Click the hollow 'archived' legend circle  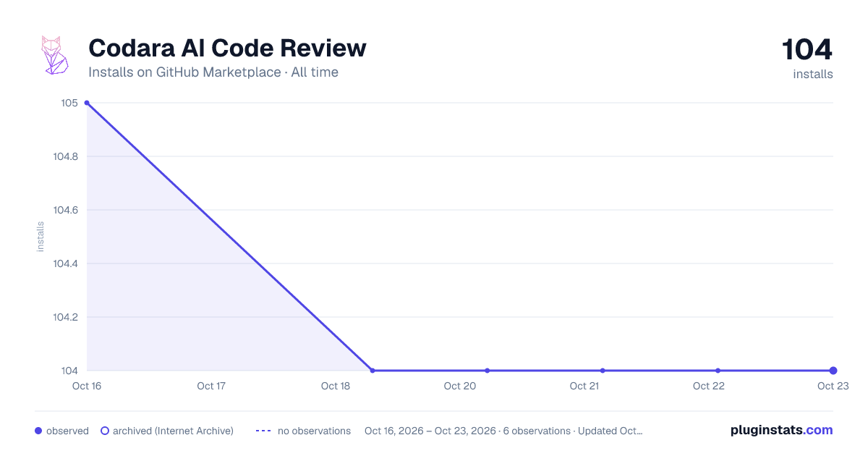point(105,431)
